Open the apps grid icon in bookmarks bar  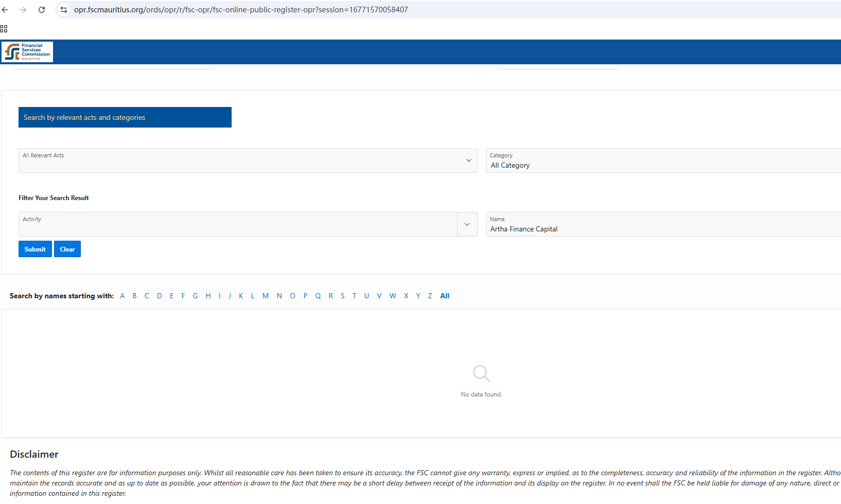click(x=4, y=29)
